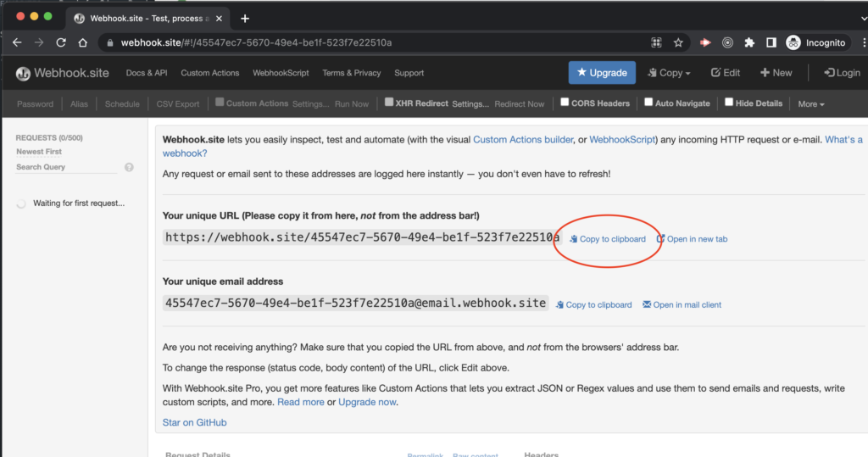Click the Login button
This screenshot has width=868, height=457.
coord(842,73)
